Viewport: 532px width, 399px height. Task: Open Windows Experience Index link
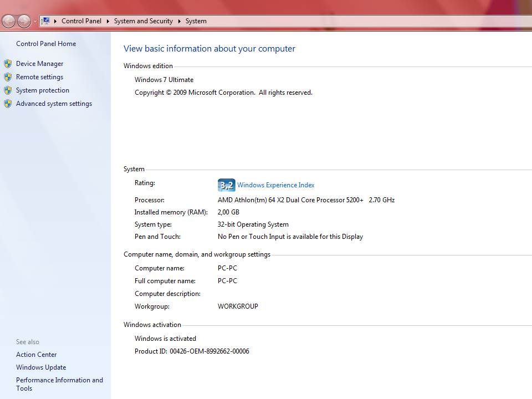pos(276,185)
